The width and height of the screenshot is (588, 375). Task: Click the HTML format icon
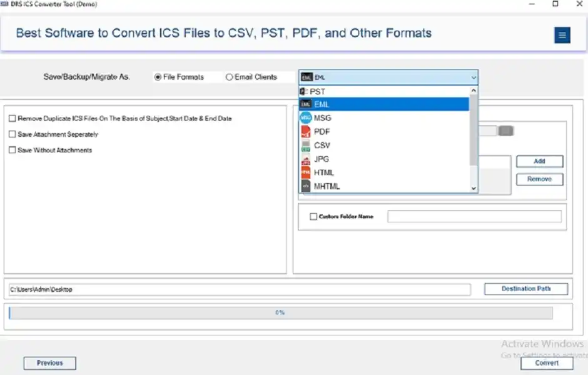pyautogui.click(x=306, y=172)
